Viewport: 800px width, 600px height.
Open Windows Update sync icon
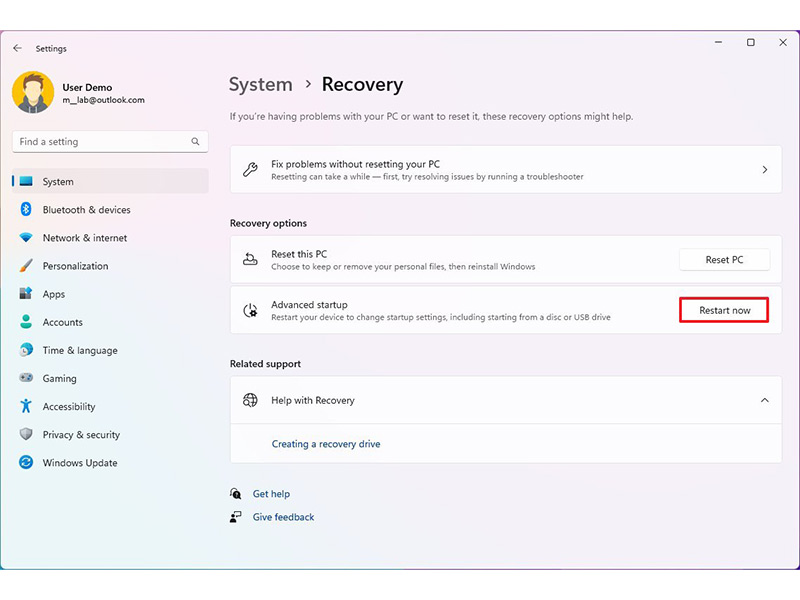tap(26, 462)
